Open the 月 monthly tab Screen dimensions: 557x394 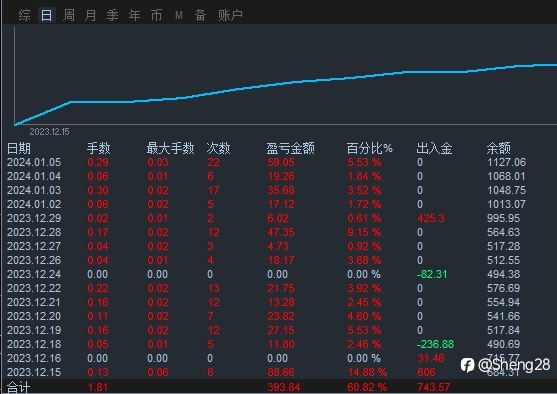pos(91,15)
